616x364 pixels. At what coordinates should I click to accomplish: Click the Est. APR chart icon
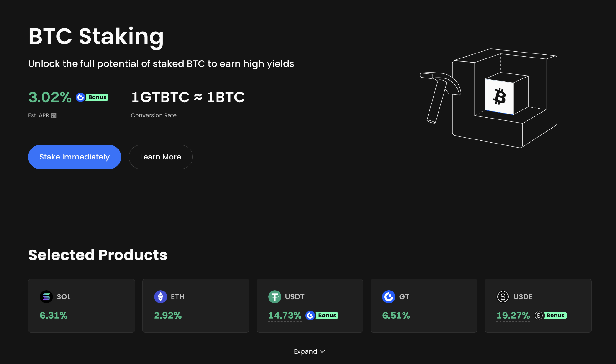pyautogui.click(x=54, y=115)
